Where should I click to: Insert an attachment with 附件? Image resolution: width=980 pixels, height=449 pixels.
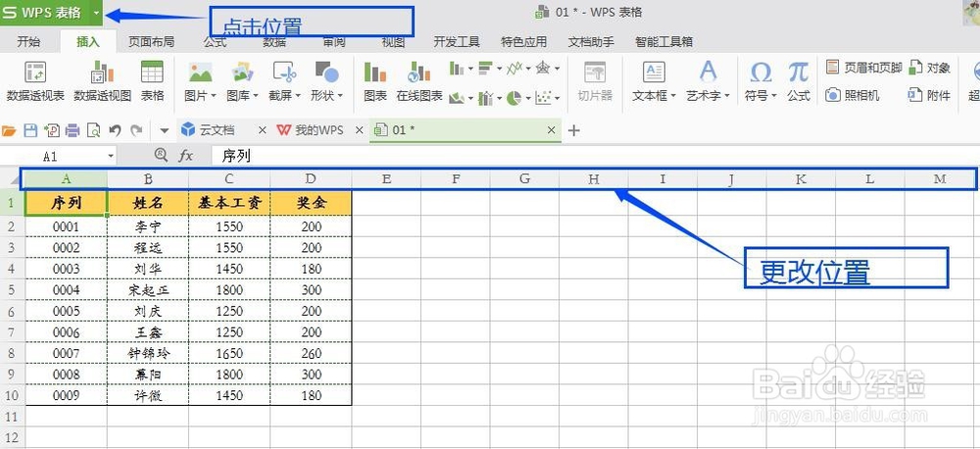930,95
